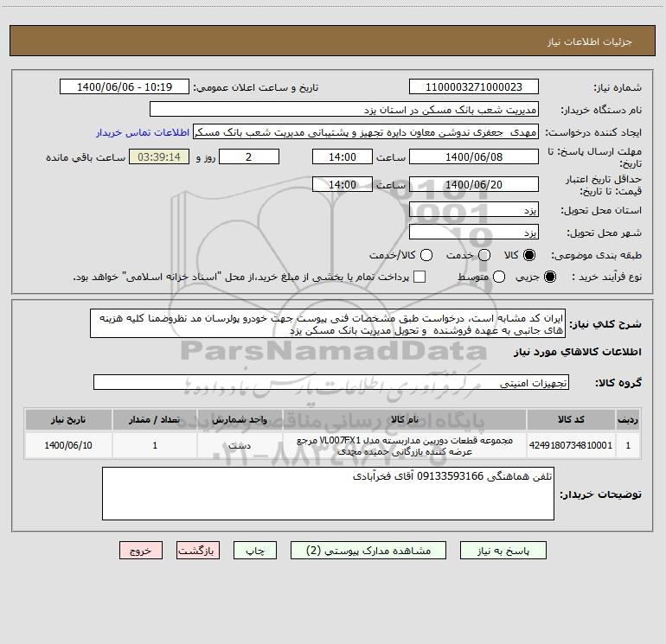Select the کالا radio button

tap(529, 255)
